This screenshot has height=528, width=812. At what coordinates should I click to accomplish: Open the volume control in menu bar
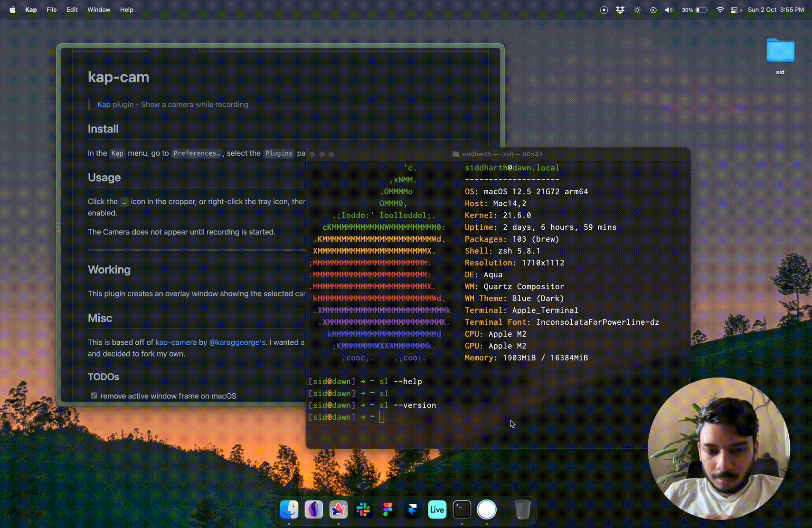pos(669,9)
